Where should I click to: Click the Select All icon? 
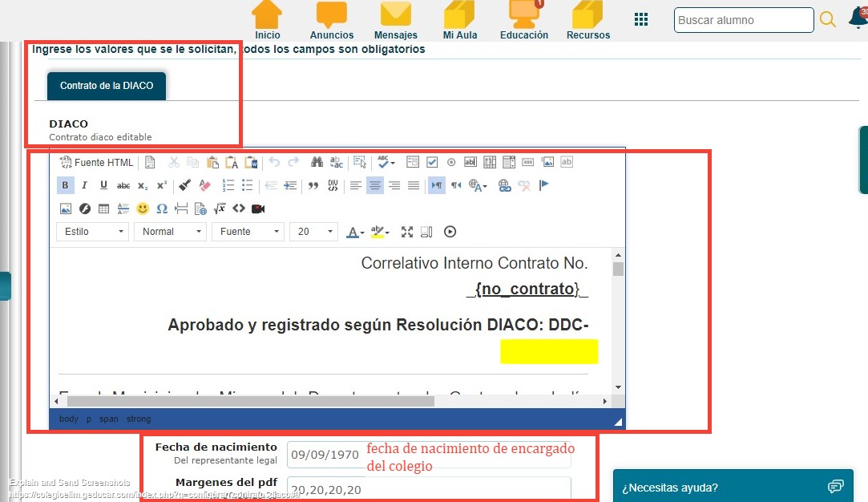(360, 162)
